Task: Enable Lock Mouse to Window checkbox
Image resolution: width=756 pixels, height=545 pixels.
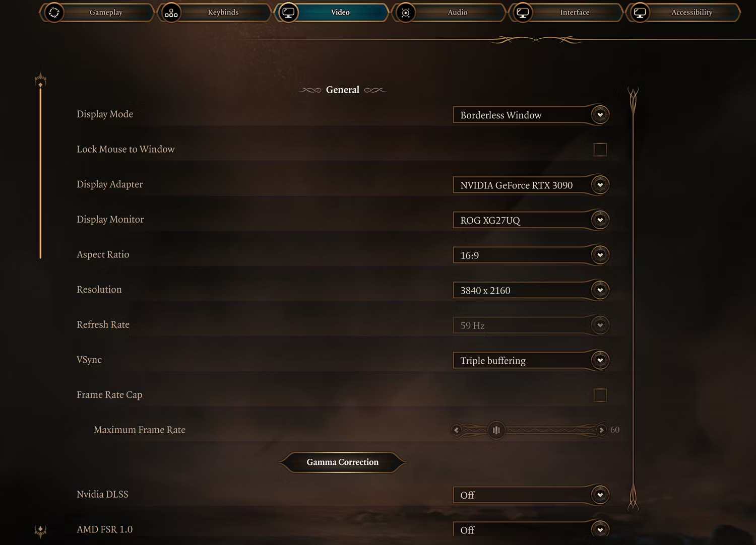Action: pyautogui.click(x=600, y=150)
